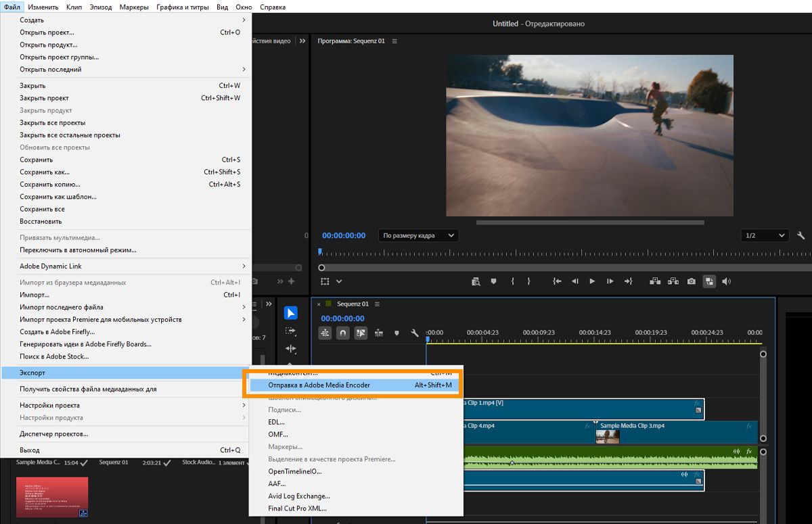This screenshot has width=812, height=524.
Task: Choose 'Отправка в Adobe Media Encoder'
Action: click(355, 385)
